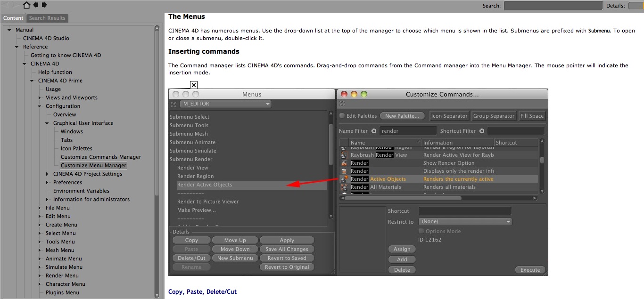Select Render Region in Menus list

[195, 176]
